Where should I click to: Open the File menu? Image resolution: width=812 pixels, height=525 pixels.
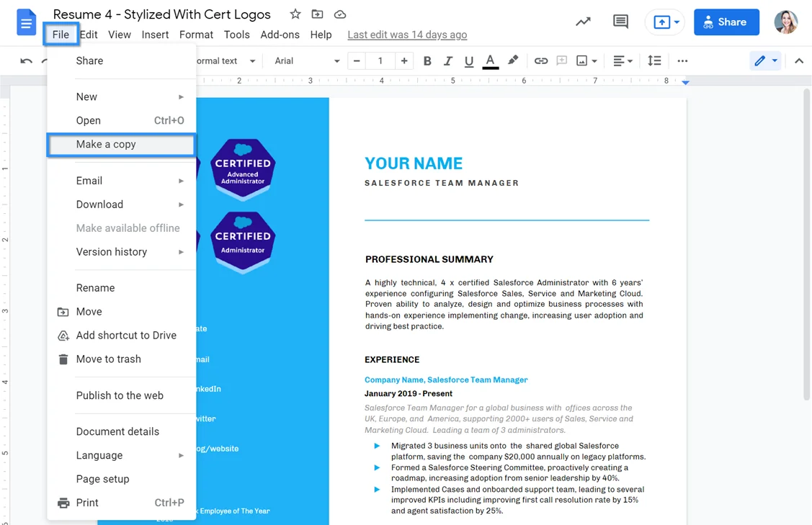(x=61, y=35)
